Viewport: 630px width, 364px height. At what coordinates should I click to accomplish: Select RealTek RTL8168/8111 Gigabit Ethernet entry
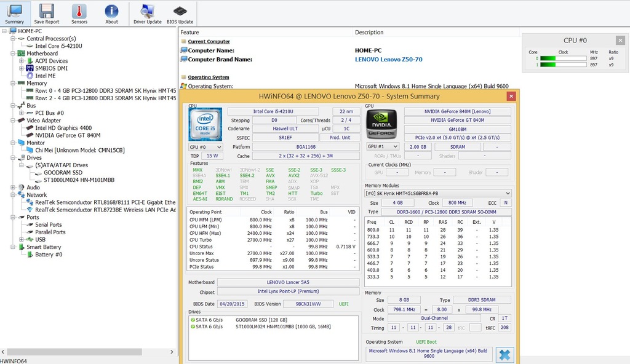tap(105, 202)
